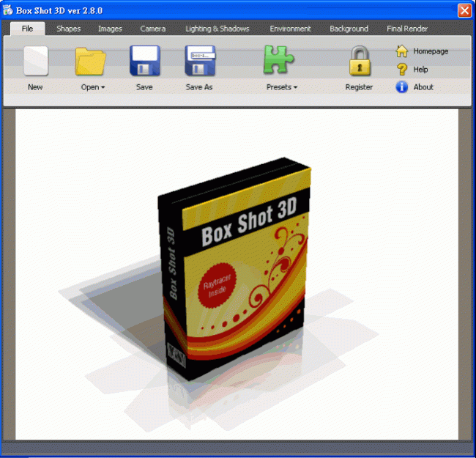Click the Open folder icon
Screen dimensions: 476x458
coord(92,62)
